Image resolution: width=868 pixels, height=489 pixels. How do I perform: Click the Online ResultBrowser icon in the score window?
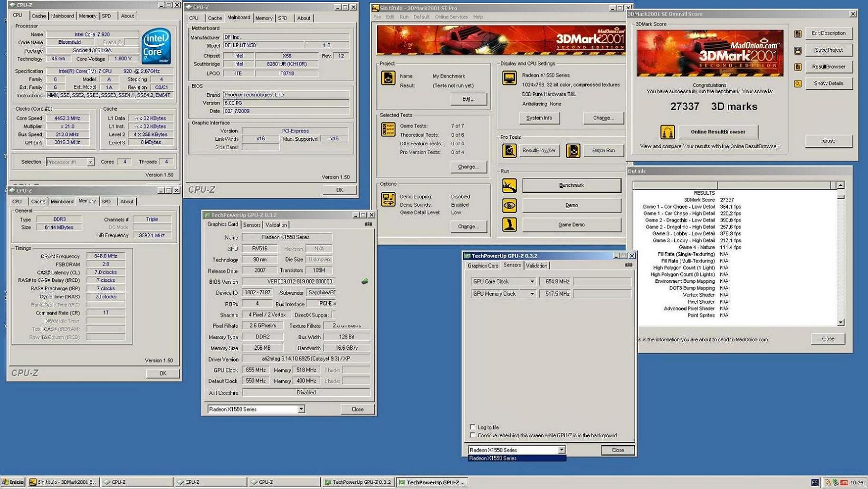click(x=668, y=132)
